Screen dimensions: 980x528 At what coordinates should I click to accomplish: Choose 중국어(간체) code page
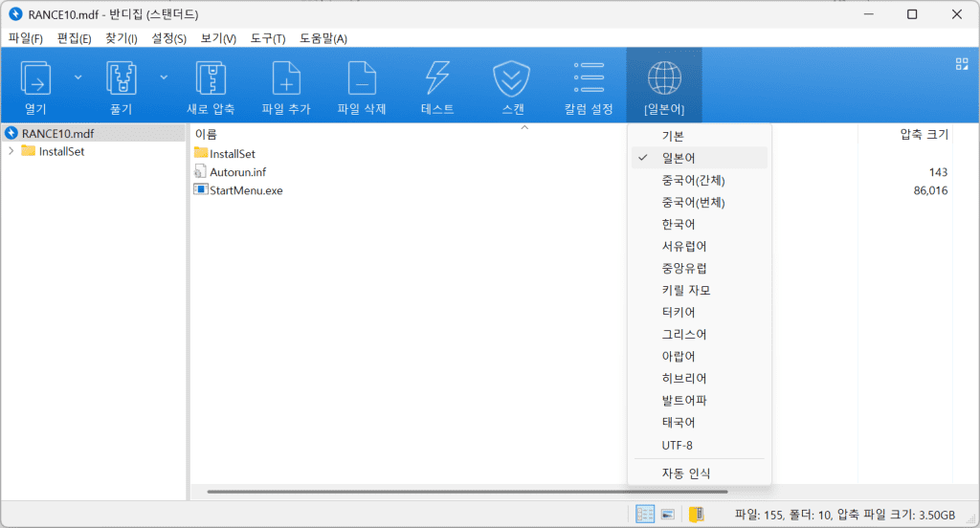(x=700, y=180)
